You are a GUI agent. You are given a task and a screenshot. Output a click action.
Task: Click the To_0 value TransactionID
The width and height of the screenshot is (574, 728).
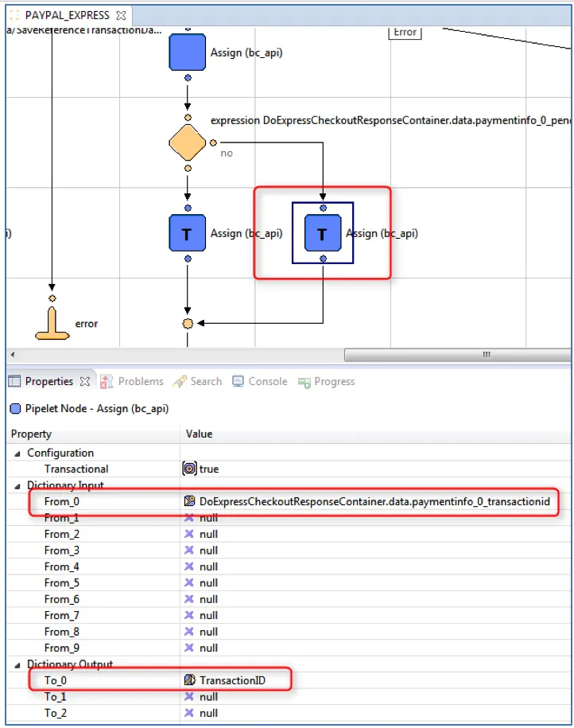pyautogui.click(x=232, y=680)
